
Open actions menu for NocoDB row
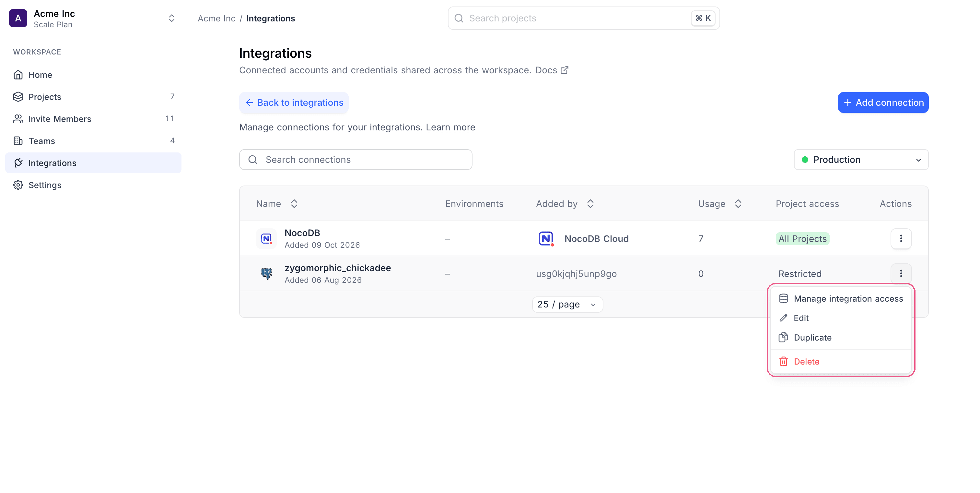(x=901, y=239)
